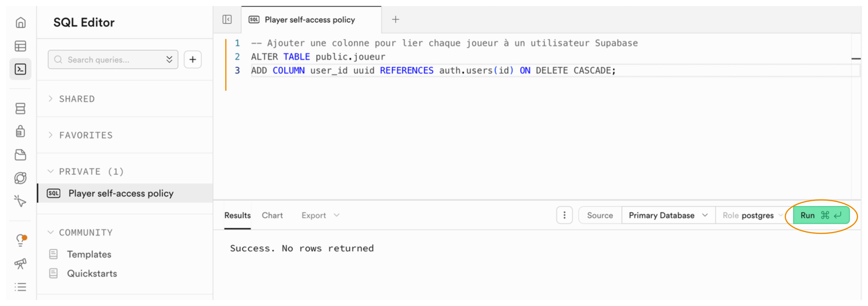Image resolution: width=868 pixels, height=306 pixels.
Task: Open the Storage icon in sidebar
Action: [21, 155]
